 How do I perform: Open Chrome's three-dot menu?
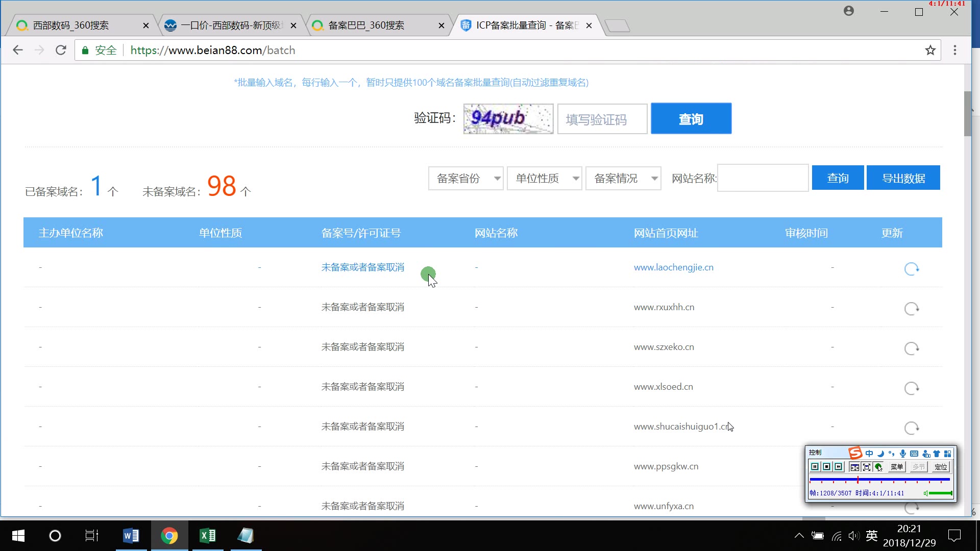point(955,50)
